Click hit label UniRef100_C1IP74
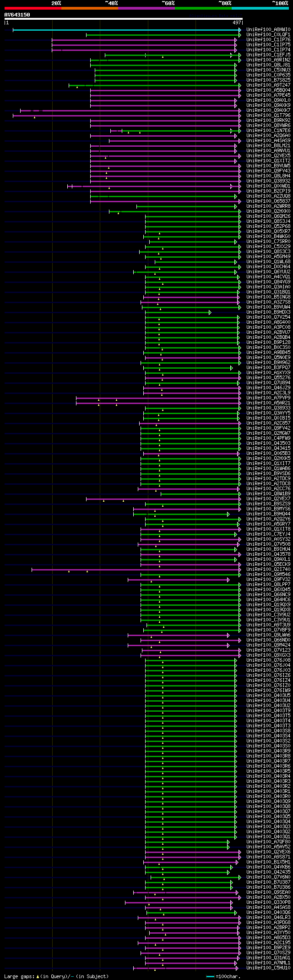Image resolution: width=293 pixels, height=980 pixels. point(268,50)
